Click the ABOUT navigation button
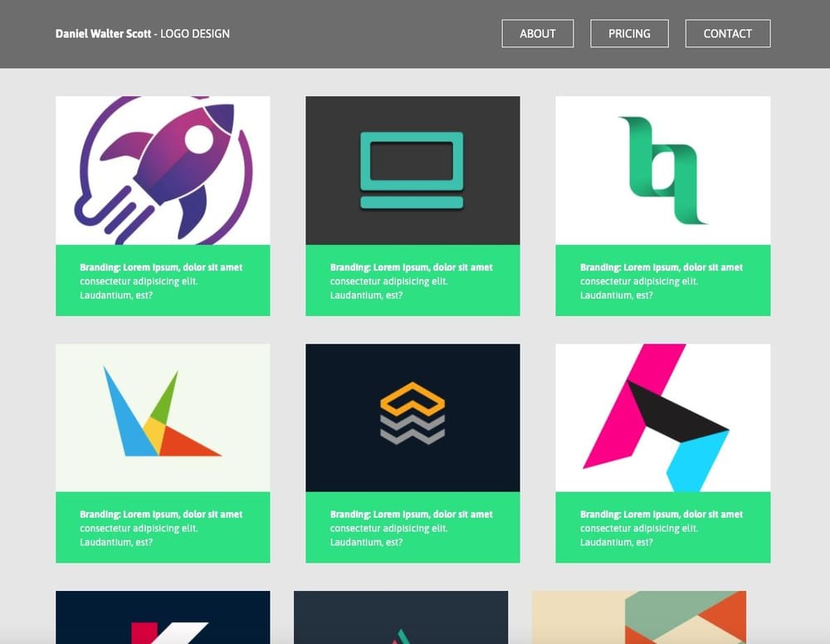This screenshot has height=644, width=830. point(537,33)
